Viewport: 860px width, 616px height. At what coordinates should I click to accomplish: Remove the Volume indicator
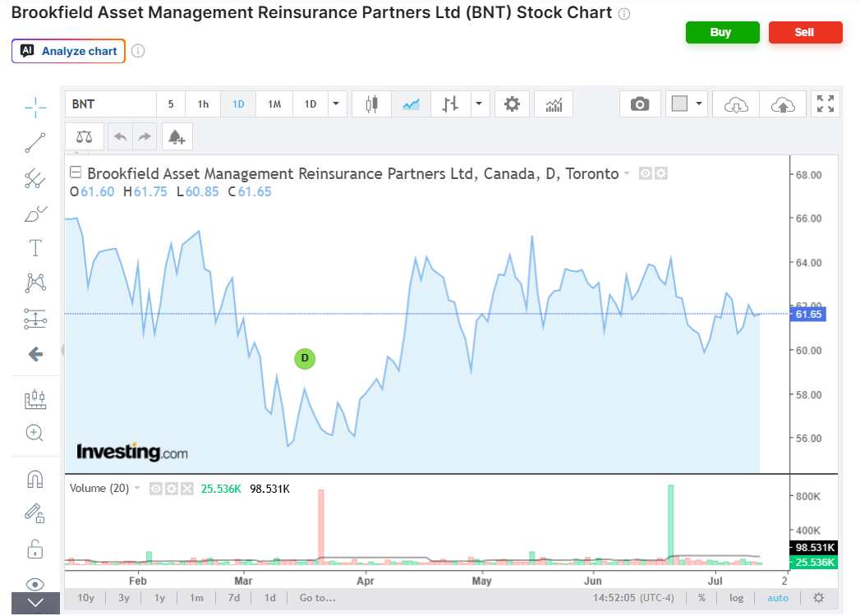click(187, 489)
